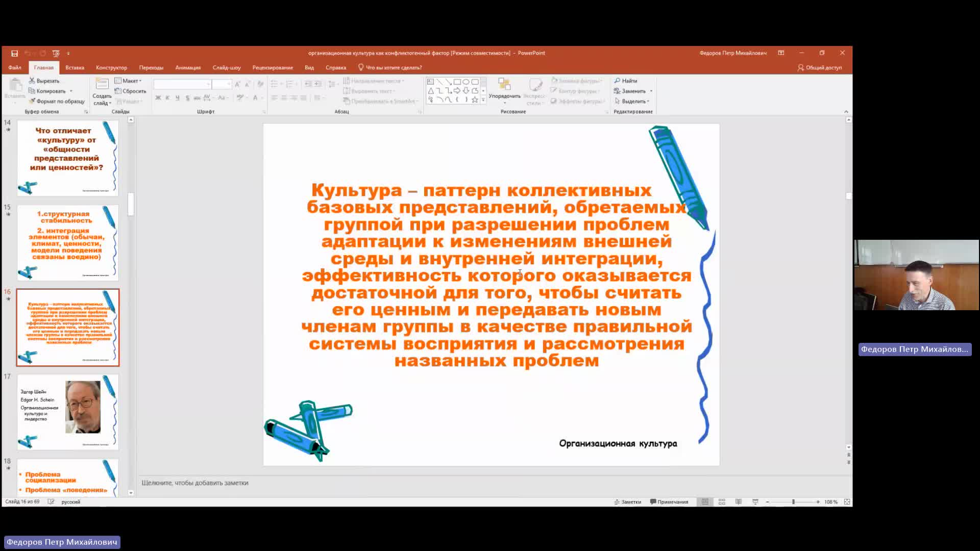The height and width of the screenshot is (551, 980).
Task: Switch to Slide Sorter view icon
Action: point(722,502)
